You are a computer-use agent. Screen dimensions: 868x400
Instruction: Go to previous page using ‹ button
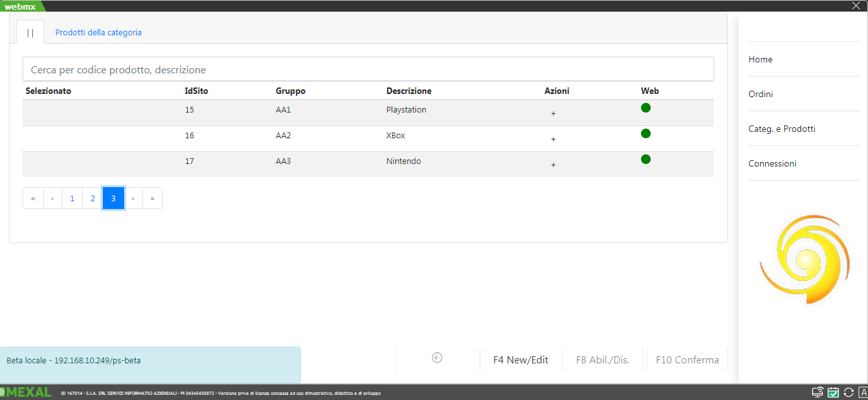[53, 199]
